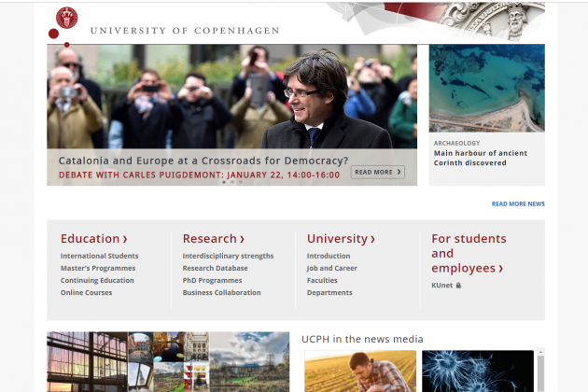This screenshot has height=392, width=588.
Task: Go to International Students page
Action: tap(99, 256)
